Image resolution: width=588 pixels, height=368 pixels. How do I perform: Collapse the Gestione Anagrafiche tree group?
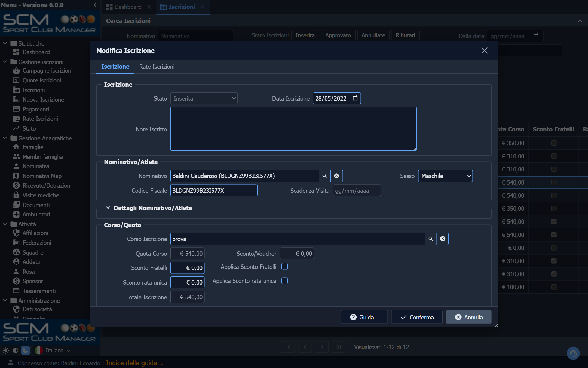click(5, 138)
